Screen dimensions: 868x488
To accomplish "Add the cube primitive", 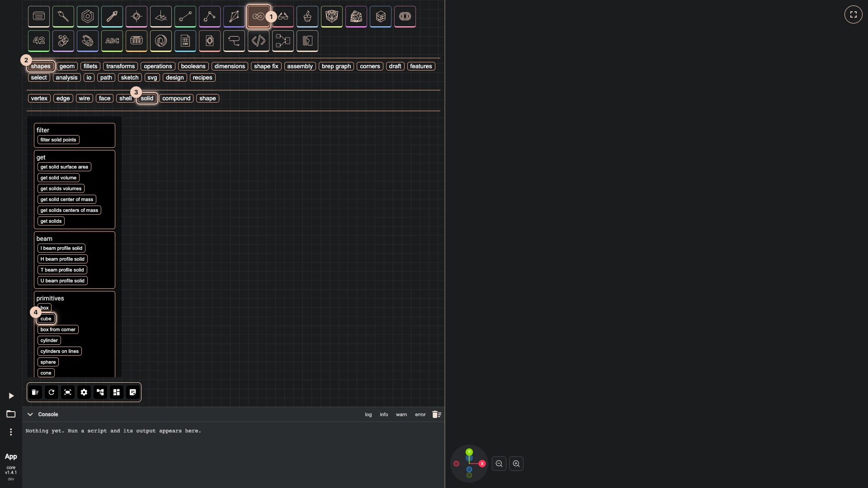I will coord(46,319).
